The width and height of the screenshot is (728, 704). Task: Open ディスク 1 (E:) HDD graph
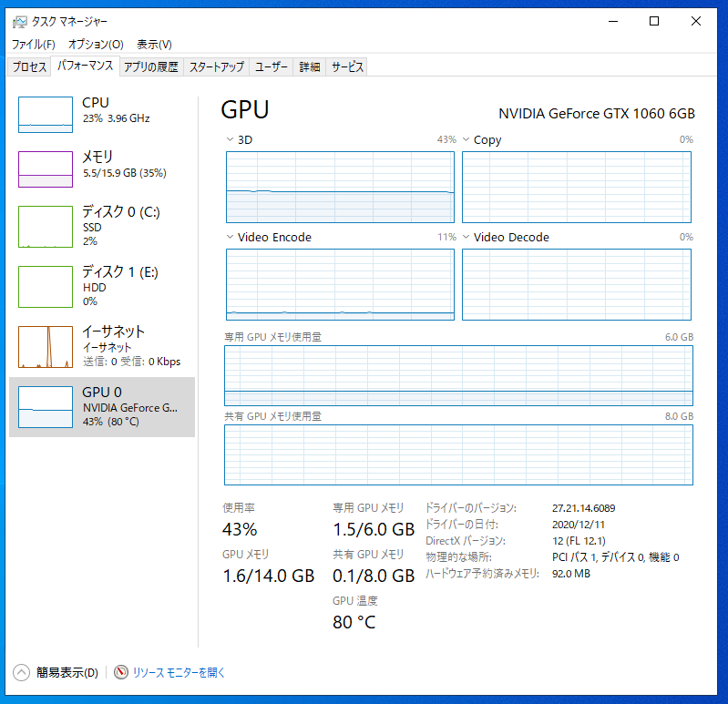pos(46,287)
